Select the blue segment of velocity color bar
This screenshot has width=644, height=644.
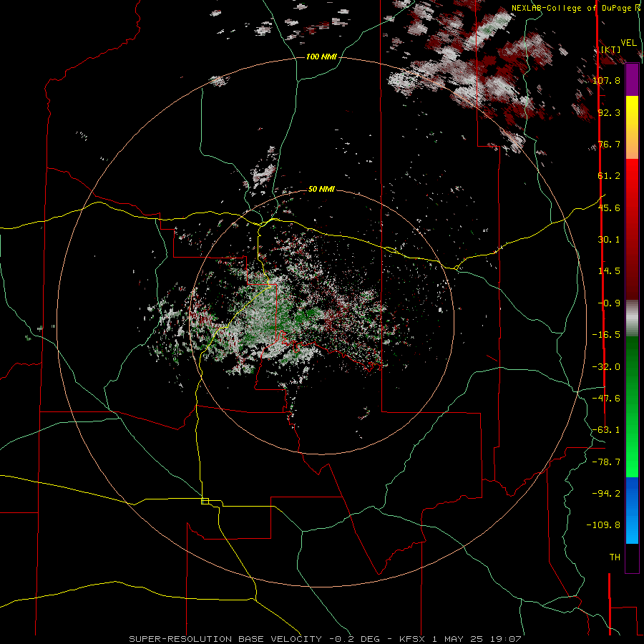point(632,510)
